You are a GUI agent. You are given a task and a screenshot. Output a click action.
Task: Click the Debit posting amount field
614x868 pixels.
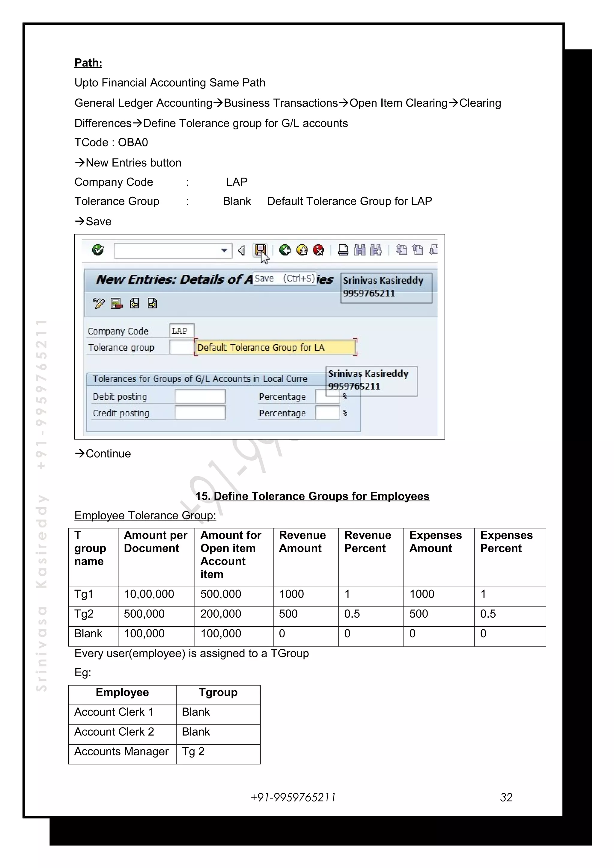click(200, 397)
